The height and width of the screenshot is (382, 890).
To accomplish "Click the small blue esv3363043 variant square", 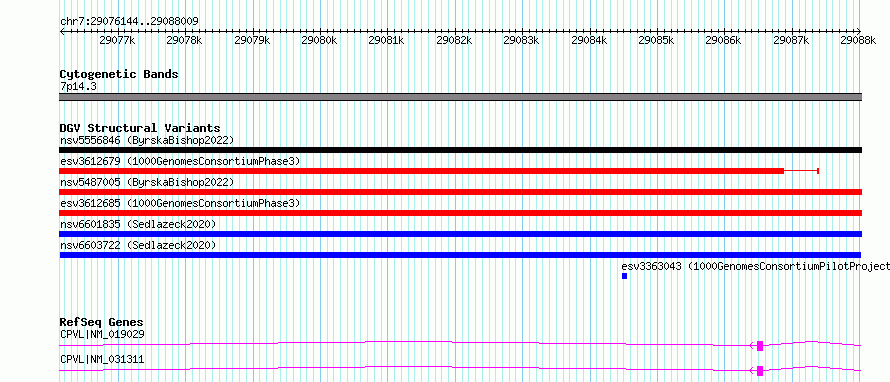I will (x=624, y=276).
